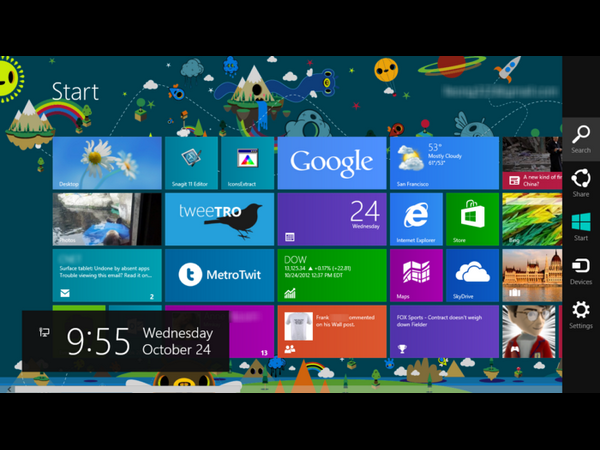Click the 'October 24' date text
The height and width of the screenshot is (450, 600).
pyautogui.click(x=176, y=349)
